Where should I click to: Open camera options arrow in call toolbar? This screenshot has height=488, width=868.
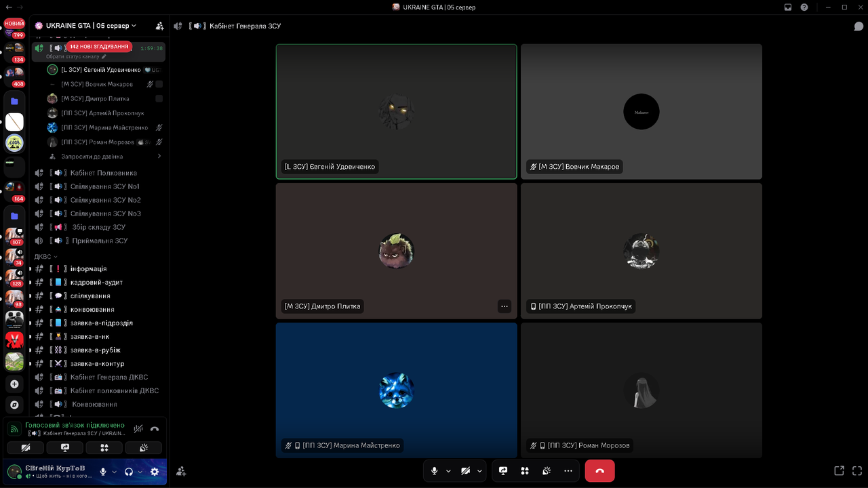click(x=479, y=470)
